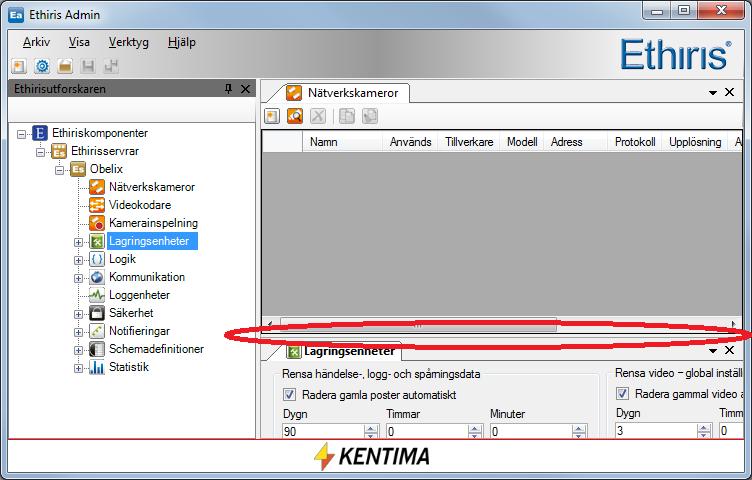The height and width of the screenshot is (480, 752).
Task: Collapse the Ethiriskomponenter tree node
Action: 22,134
